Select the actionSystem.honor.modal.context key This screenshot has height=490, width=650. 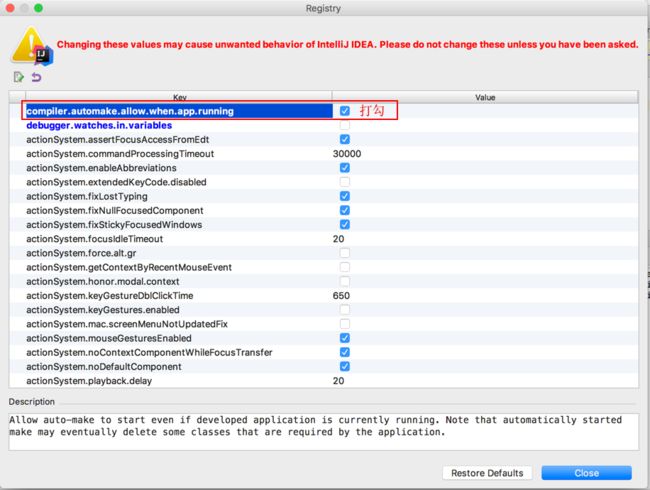pos(103,281)
